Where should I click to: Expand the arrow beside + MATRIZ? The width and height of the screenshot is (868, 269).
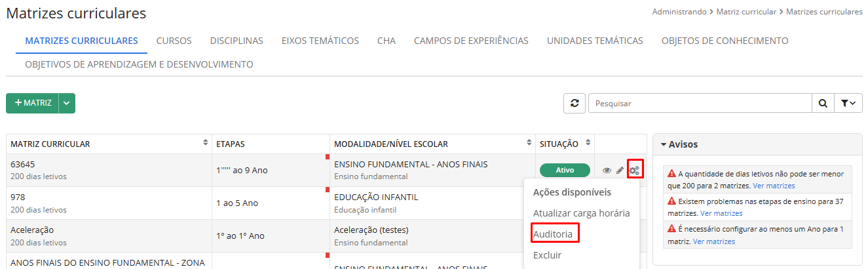[x=67, y=104]
